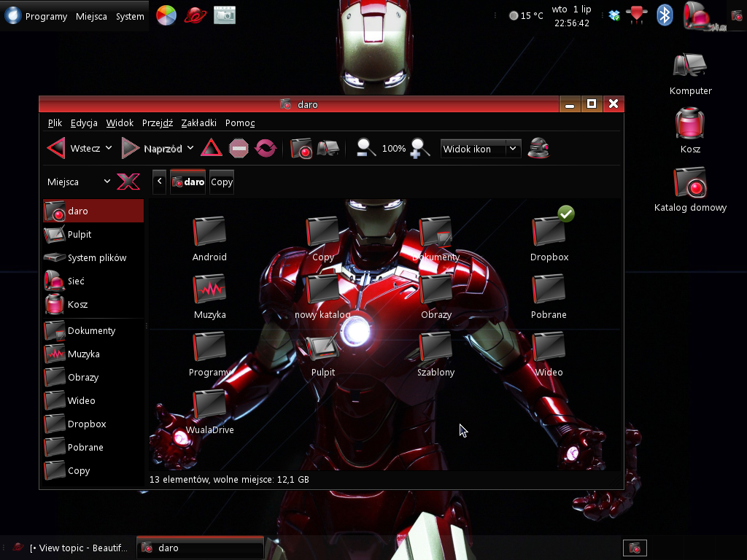Viewport: 747px width, 560px height.
Task: Zoom out with the minus magnifier
Action: tap(366, 148)
